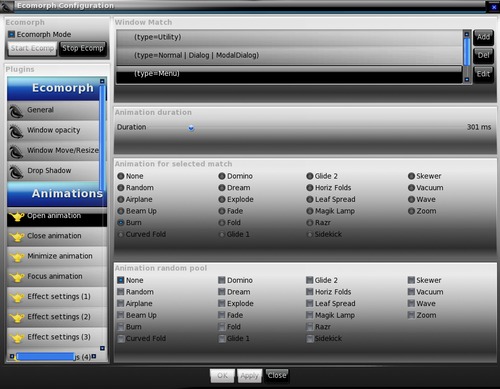Choose Magik Lamp for selected match
The height and width of the screenshot is (389, 500).
click(310, 211)
